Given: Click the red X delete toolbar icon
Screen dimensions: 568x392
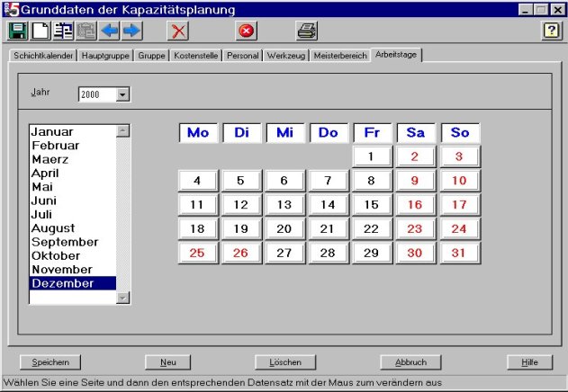Looking at the screenshot, I should 178,31.
